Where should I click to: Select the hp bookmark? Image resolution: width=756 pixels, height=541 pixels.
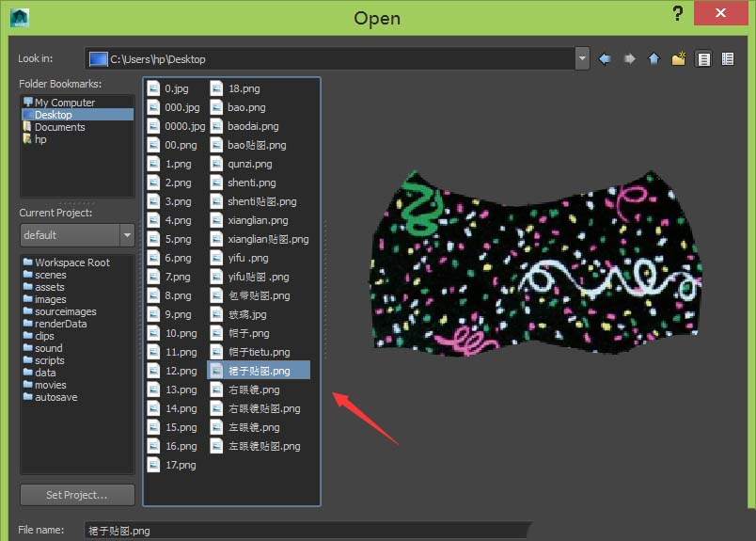pyautogui.click(x=77, y=139)
